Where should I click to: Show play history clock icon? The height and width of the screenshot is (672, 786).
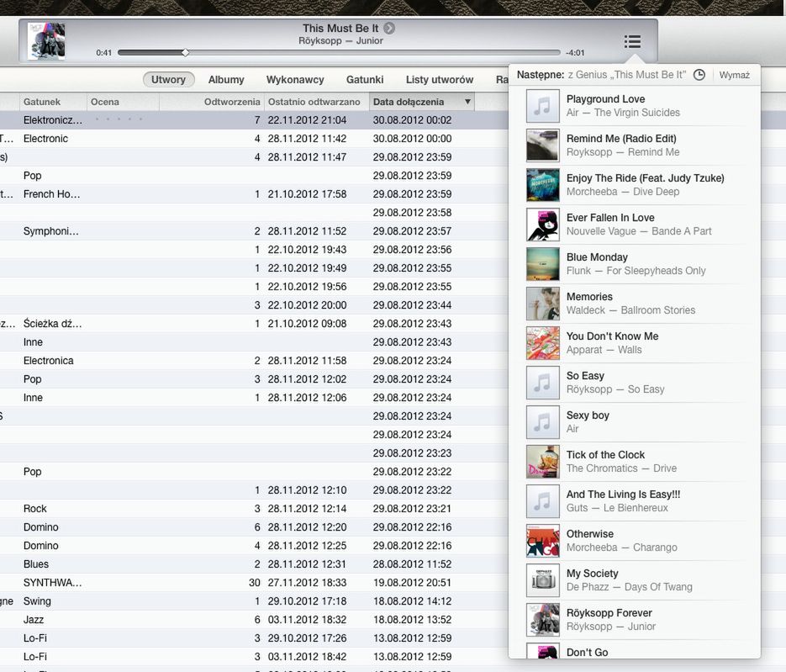coord(699,75)
